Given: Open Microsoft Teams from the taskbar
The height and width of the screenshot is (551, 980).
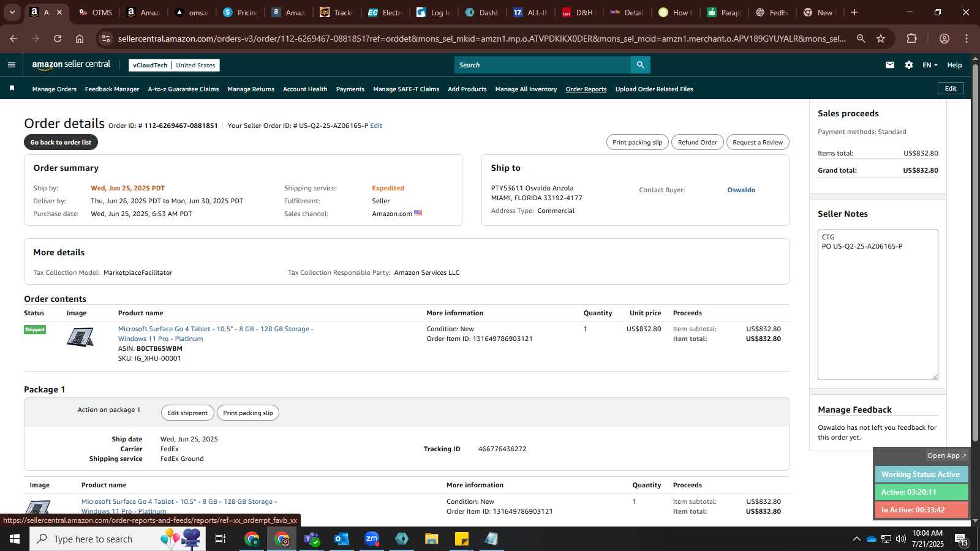Looking at the screenshot, I should pyautogui.click(x=312, y=539).
